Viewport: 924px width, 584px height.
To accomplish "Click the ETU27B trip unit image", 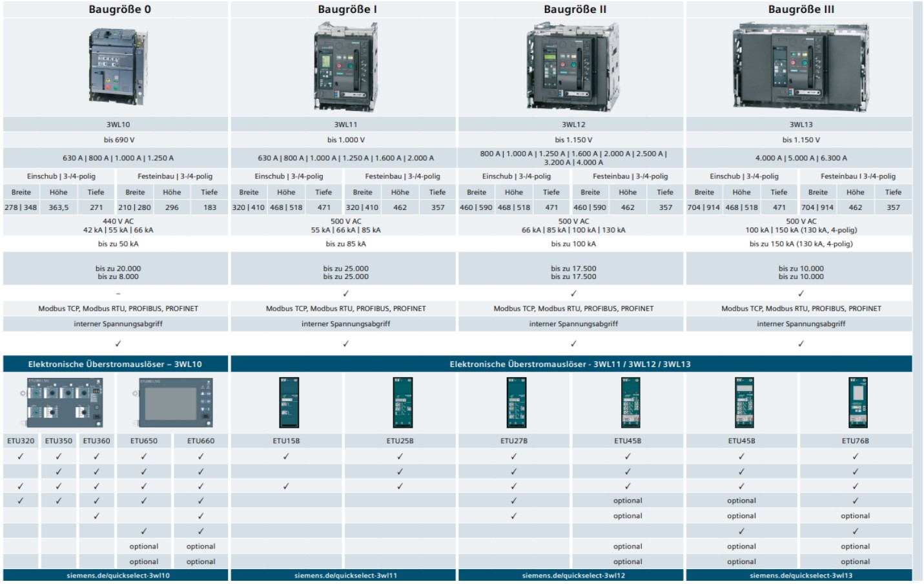I will pyautogui.click(x=517, y=403).
